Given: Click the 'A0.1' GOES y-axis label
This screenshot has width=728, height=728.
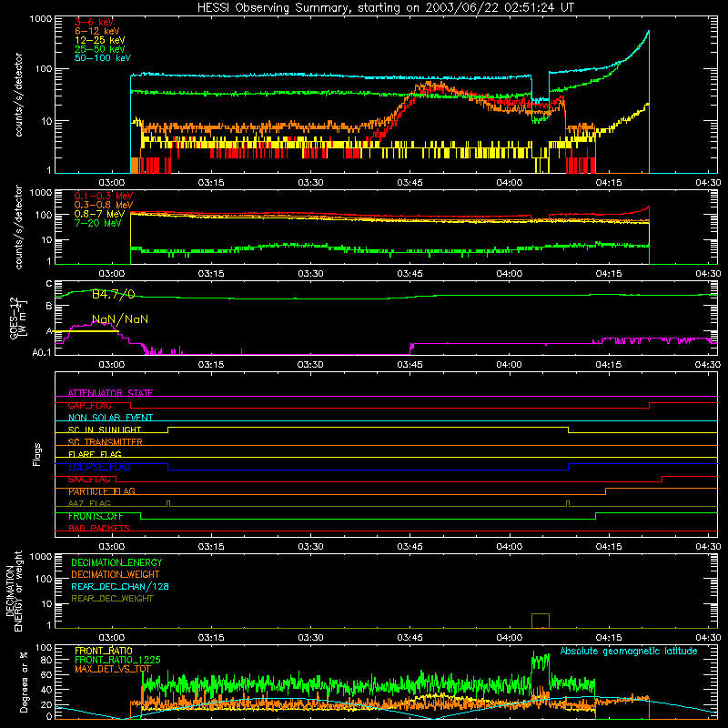Looking at the screenshot, I should (42, 352).
